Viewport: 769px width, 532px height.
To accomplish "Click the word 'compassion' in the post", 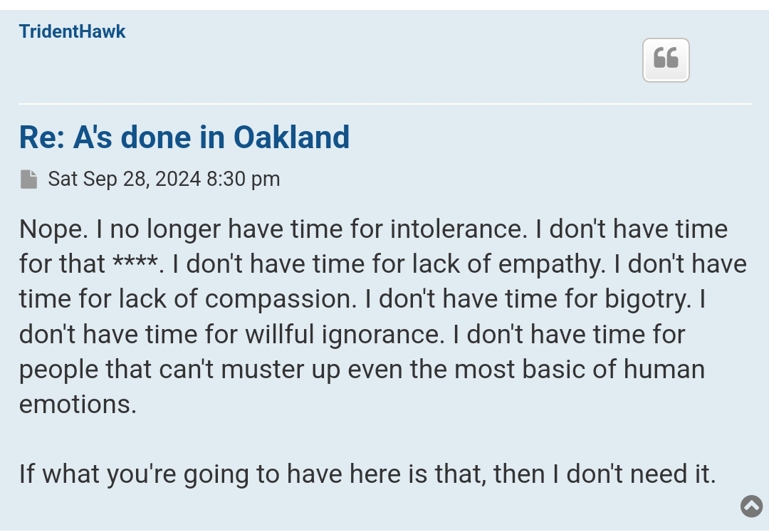I will point(278,299).
